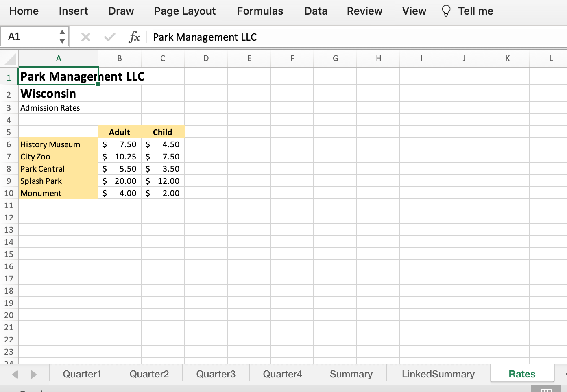Select the Splash Park child rate 12.00
This screenshot has width=567, height=392.
point(163,181)
